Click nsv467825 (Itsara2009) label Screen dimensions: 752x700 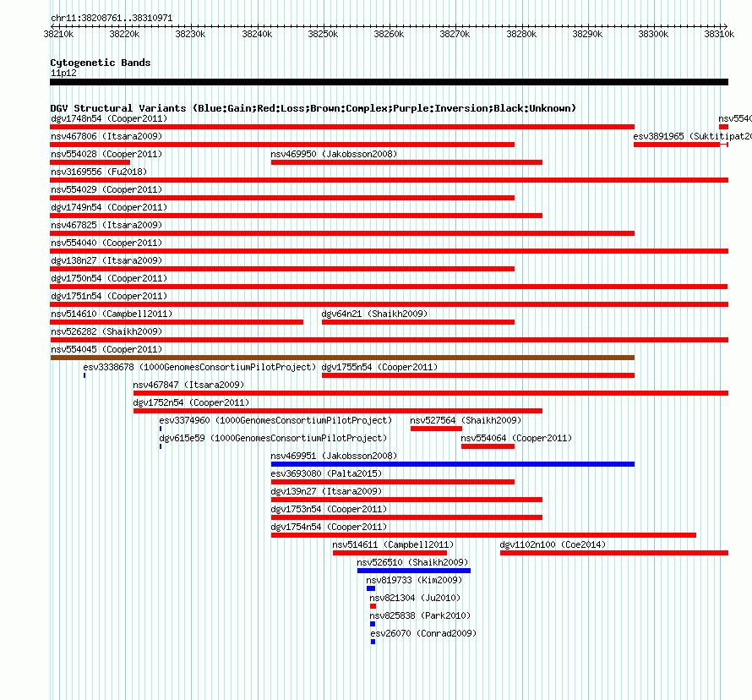(106, 225)
